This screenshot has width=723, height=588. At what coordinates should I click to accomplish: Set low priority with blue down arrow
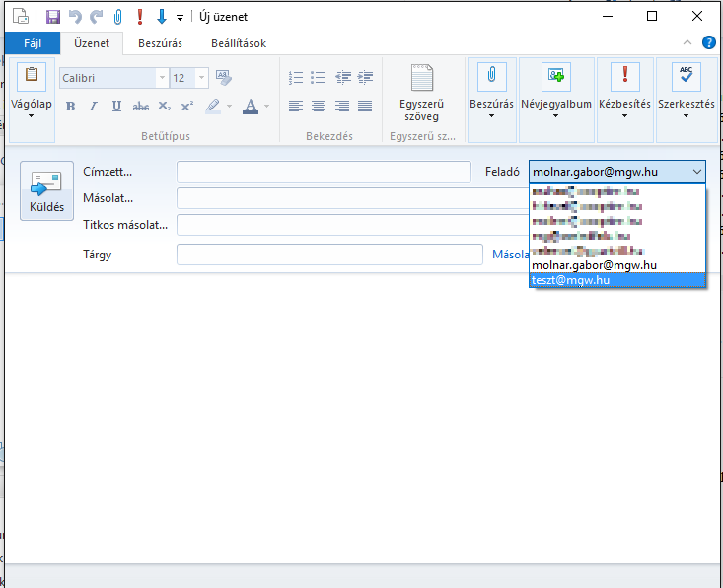161,17
